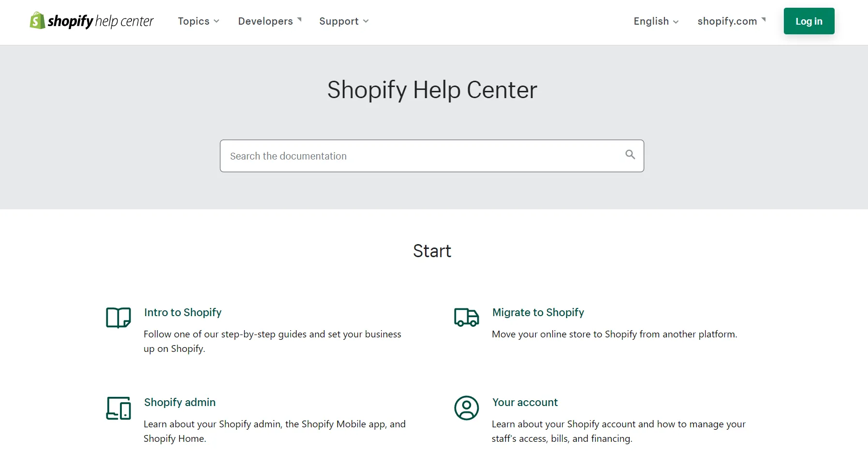868x451 pixels.
Task: Open the Shopify admin link
Action: (x=180, y=402)
